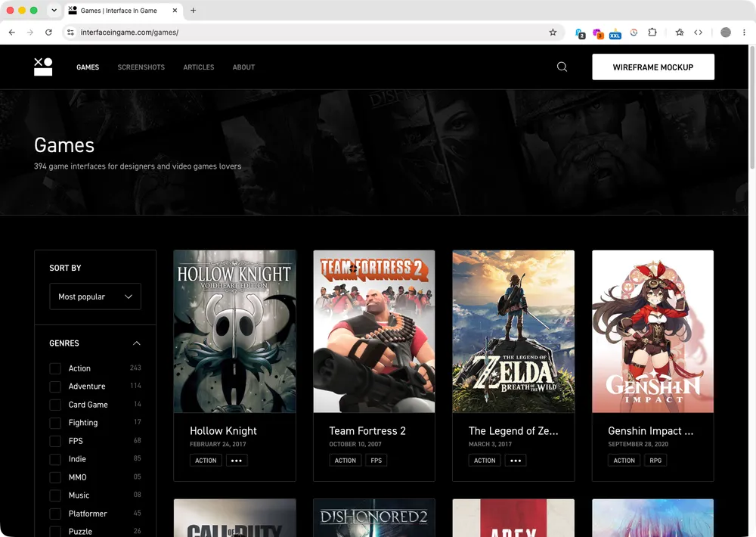Check the Adventure genre checkbox
This screenshot has height=537, width=756.
pyautogui.click(x=55, y=386)
